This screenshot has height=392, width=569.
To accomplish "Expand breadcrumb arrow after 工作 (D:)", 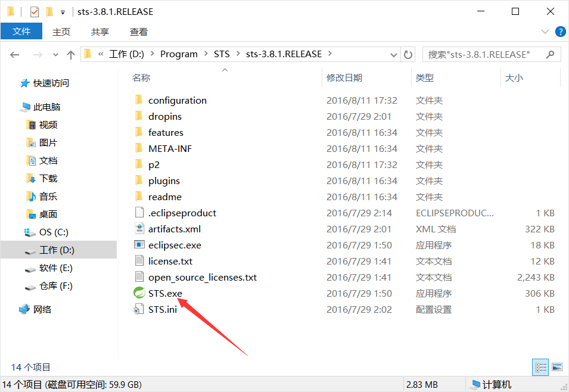I will pyautogui.click(x=153, y=54).
